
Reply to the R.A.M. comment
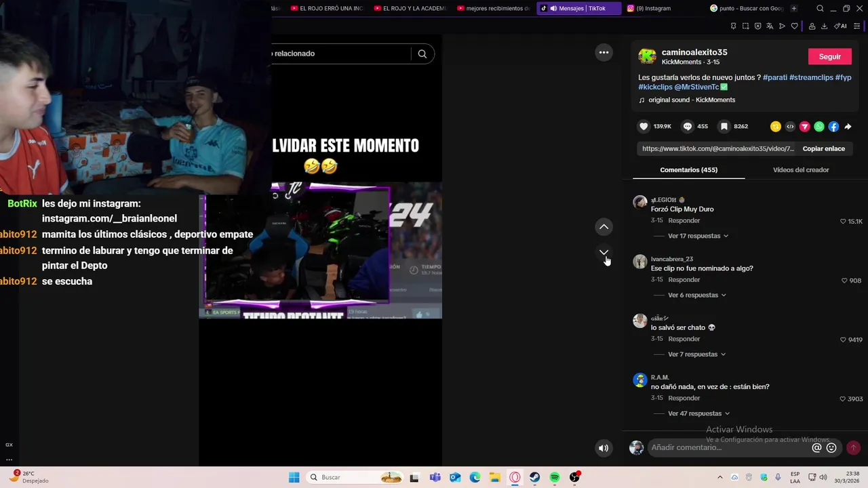click(684, 399)
